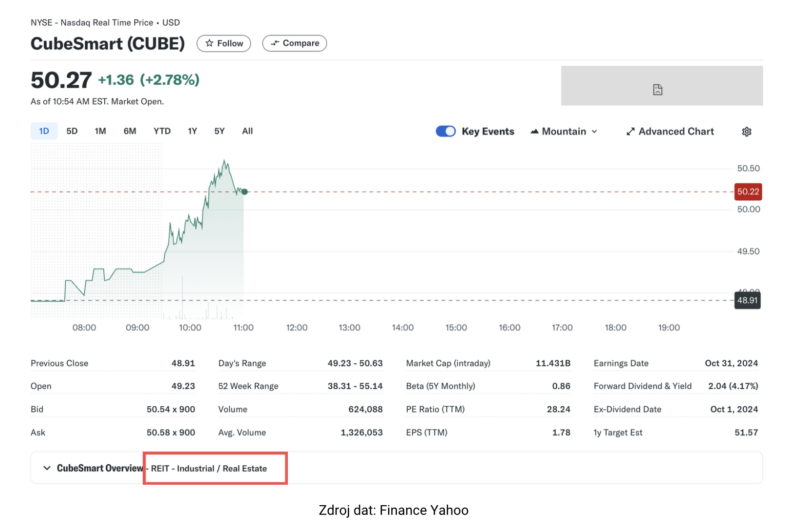Click the 50.22 red price label
The image size is (792, 532).
(x=748, y=191)
